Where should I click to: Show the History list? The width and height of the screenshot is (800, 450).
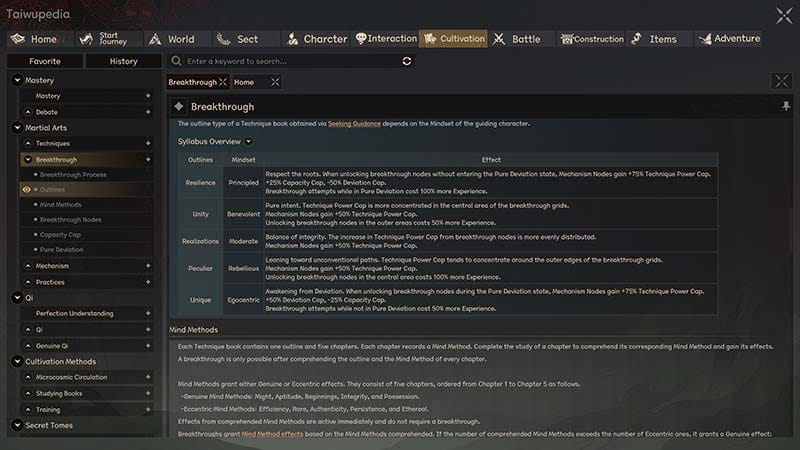[123, 61]
